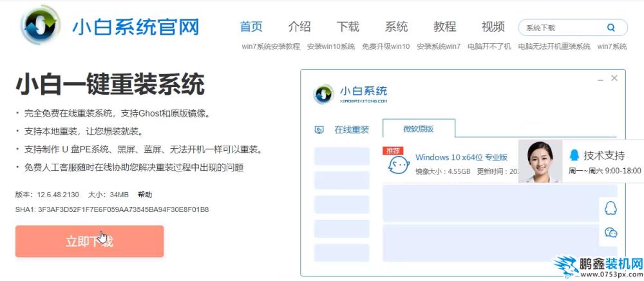Click the customer service avatar photo
Screen dimensions: 644x281
coord(540,161)
